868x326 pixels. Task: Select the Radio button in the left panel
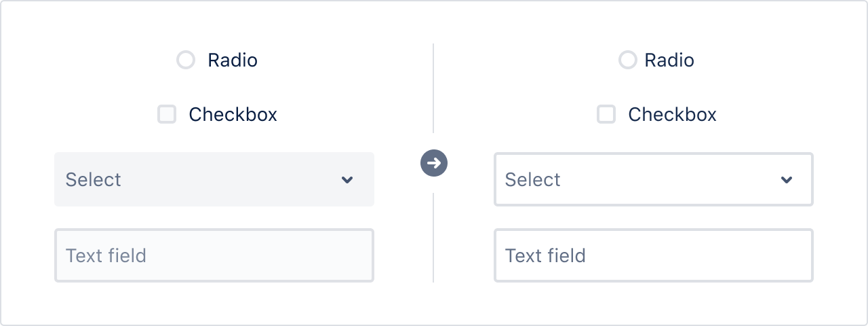(x=186, y=60)
